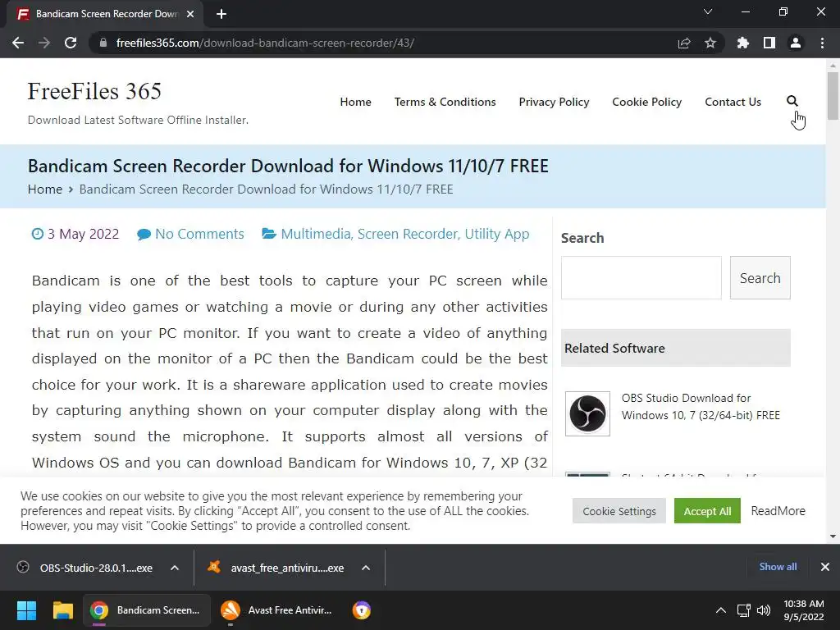Open OBS Studio Download for Windows link

coord(701,407)
